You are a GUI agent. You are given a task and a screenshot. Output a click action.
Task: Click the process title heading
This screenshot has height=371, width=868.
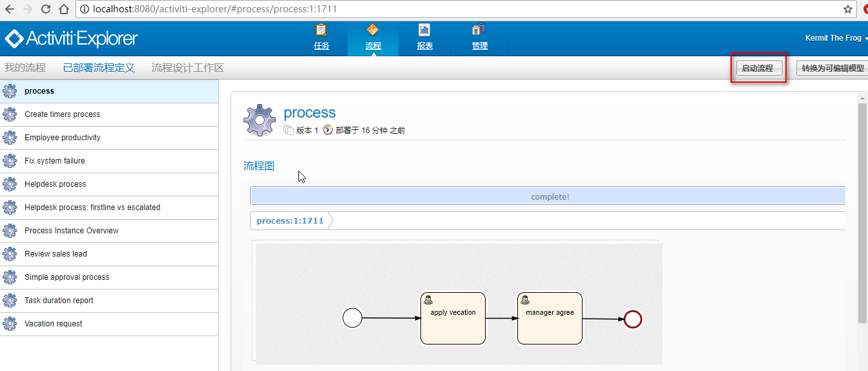[x=310, y=112]
